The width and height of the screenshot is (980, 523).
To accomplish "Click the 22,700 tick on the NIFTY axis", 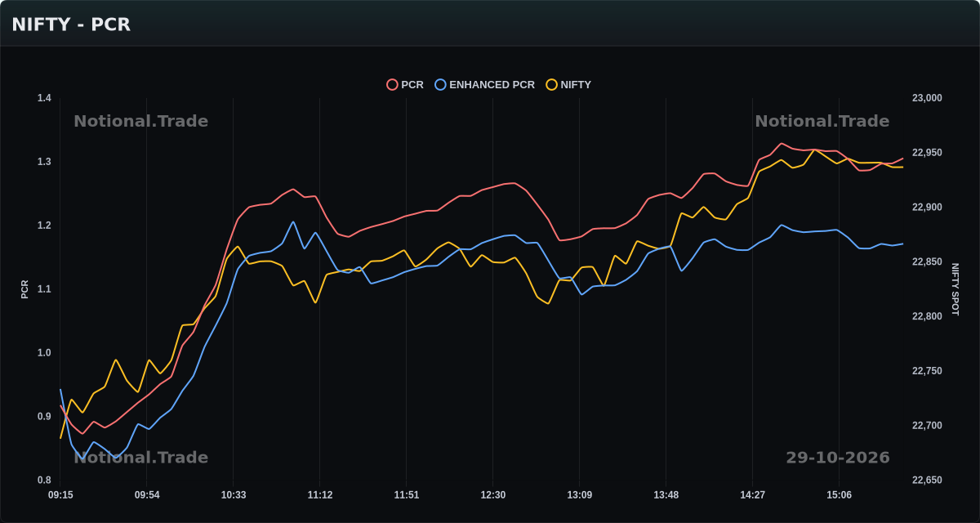I will tap(927, 426).
